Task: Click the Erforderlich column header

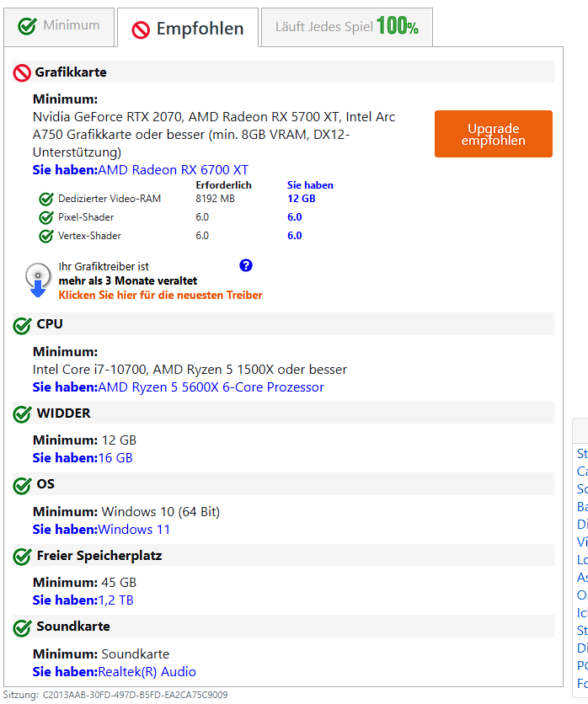Action: (x=224, y=185)
